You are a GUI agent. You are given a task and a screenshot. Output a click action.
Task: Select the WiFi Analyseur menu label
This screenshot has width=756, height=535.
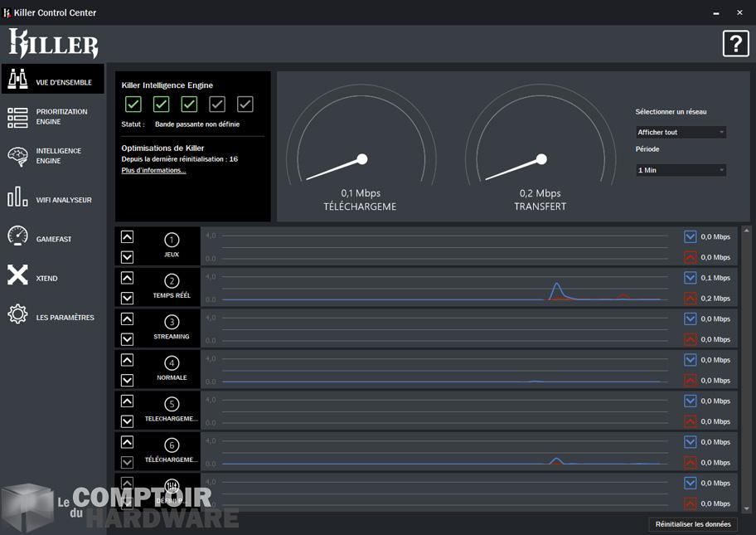click(x=64, y=200)
